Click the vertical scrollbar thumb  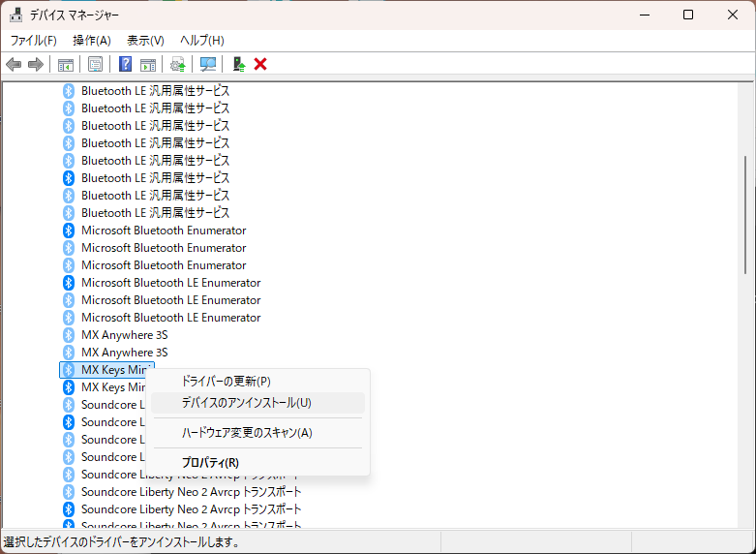pyautogui.click(x=746, y=214)
